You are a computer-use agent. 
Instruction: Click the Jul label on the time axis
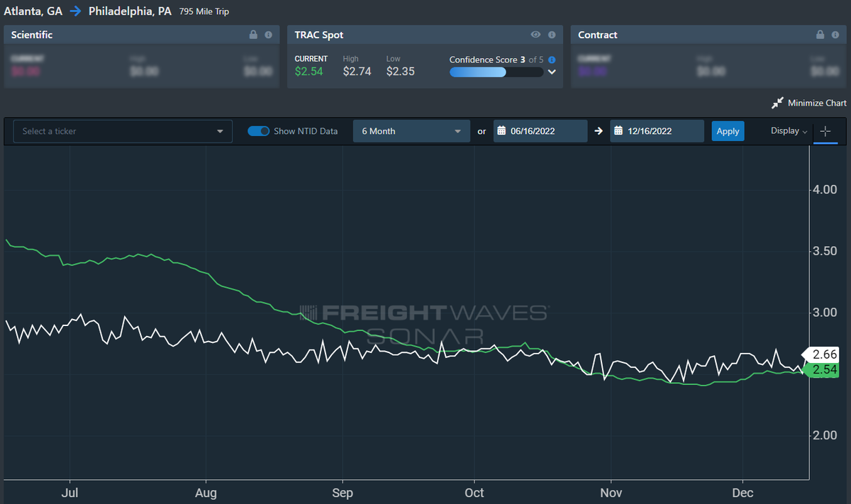[x=69, y=492]
